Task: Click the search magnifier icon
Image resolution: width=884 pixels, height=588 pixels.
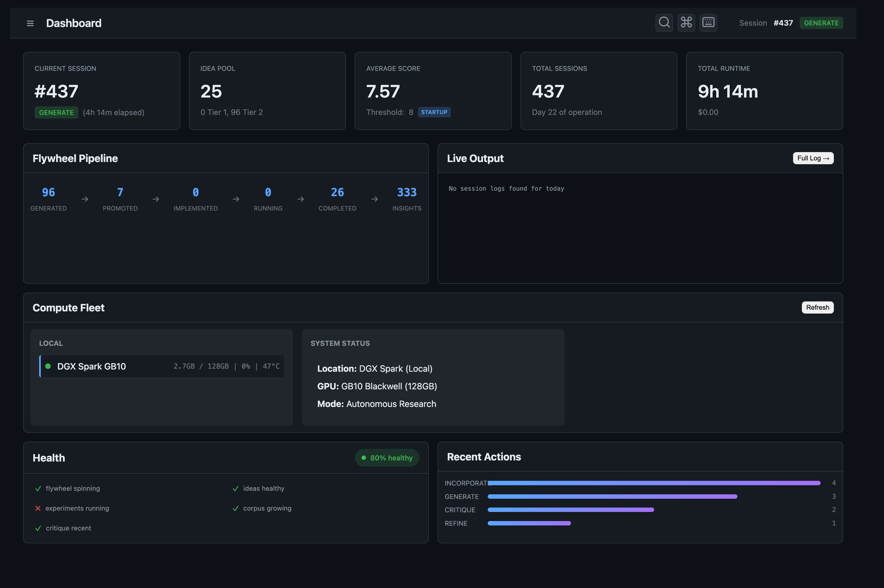Action: pyautogui.click(x=664, y=23)
